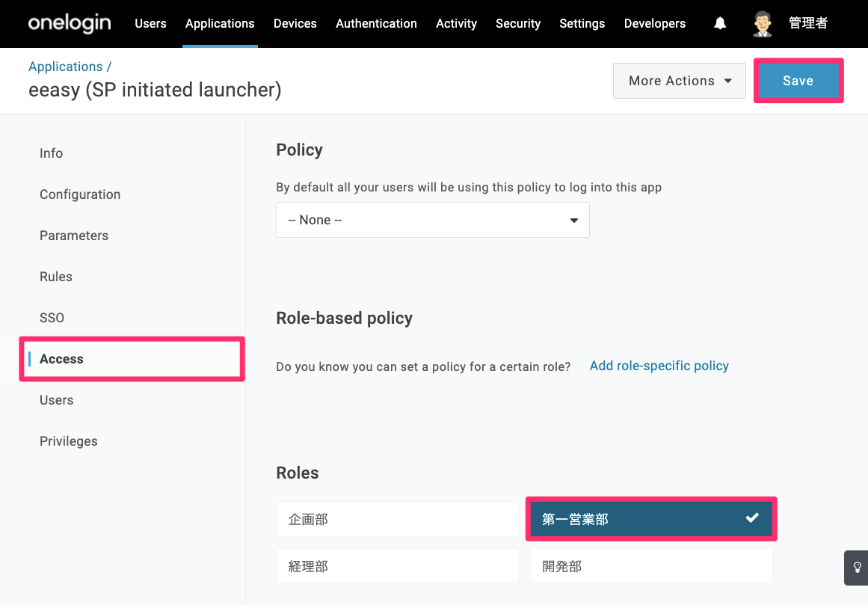The image size is (868, 605).
Task: Click the OneLogin logo
Action: point(70,23)
